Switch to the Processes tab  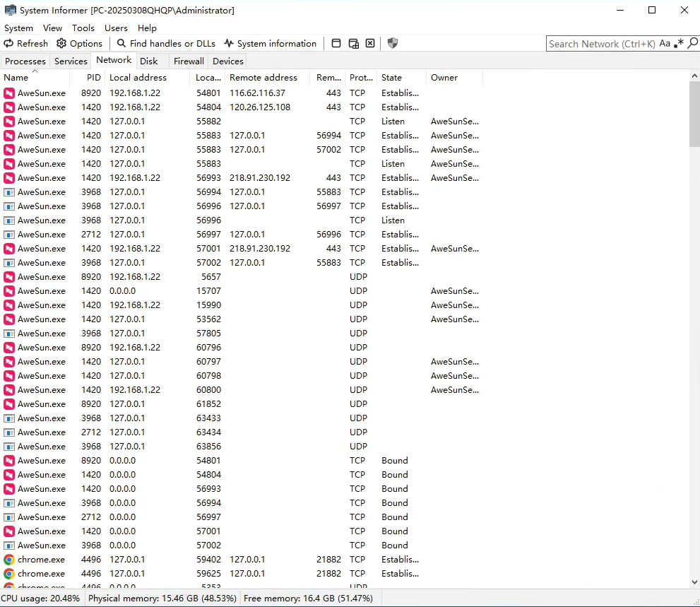pyautogui.click(x=25, y=61)
